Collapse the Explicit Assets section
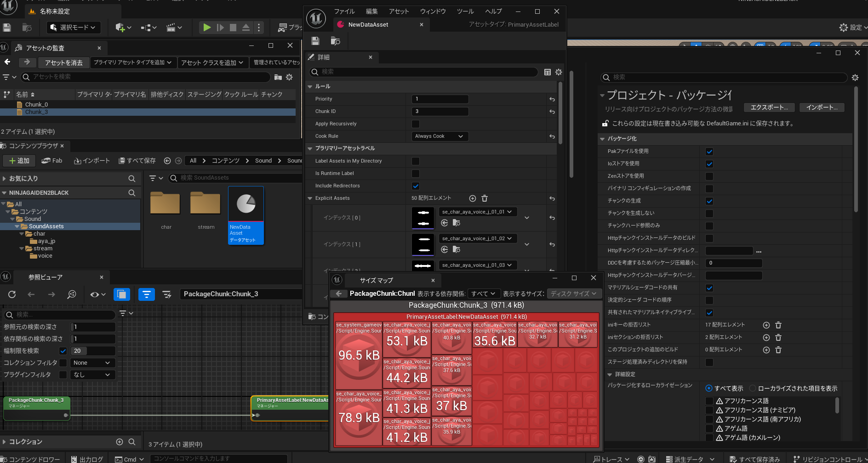Image resolution: width=868 pixels, height=463 pixels. [310, 198]
